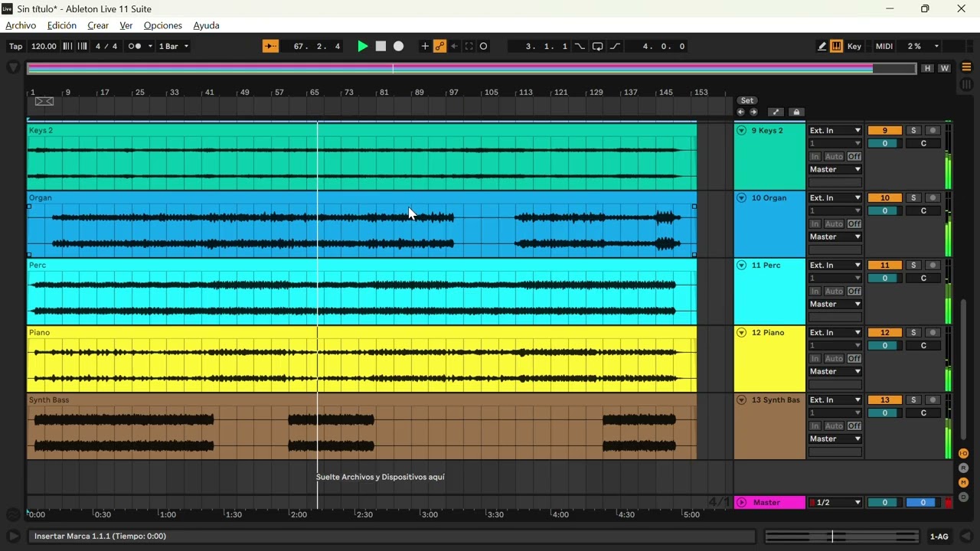Arm the 11 Perc track for recording
The height and width of the screenshot is (551, 980).
[933, 266]
